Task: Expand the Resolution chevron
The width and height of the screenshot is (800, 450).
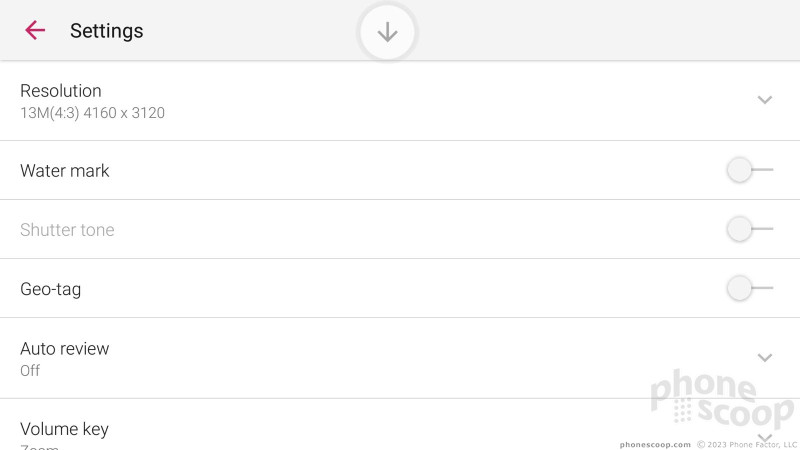Action: [764, 100]
